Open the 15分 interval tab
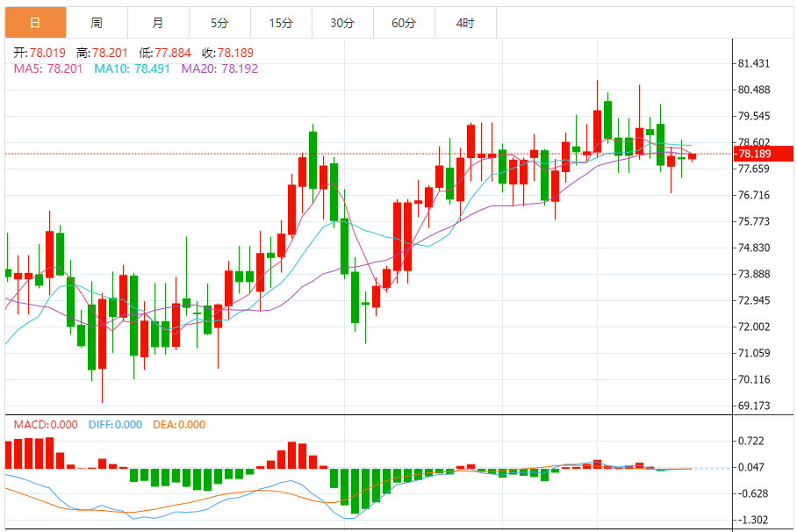Viewport: 797px width, 532px height. (x=282, y=23)
